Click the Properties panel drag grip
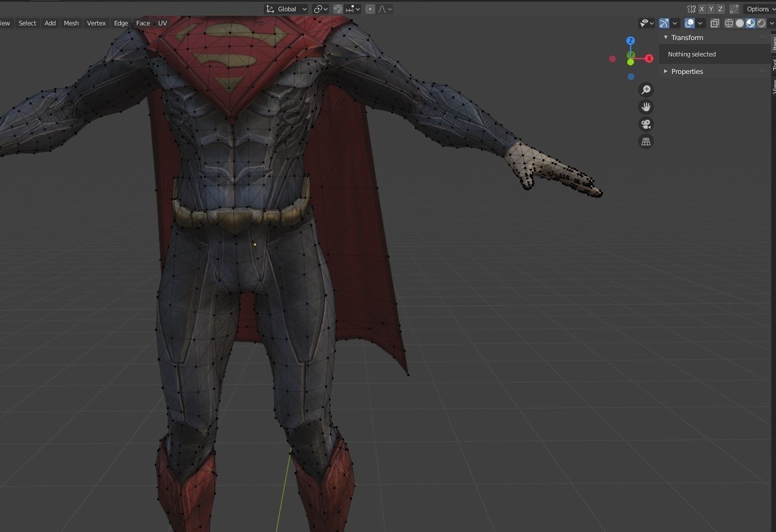Image resolution: width=776 pixels, height=532 pixels. [x=763, y=71]
